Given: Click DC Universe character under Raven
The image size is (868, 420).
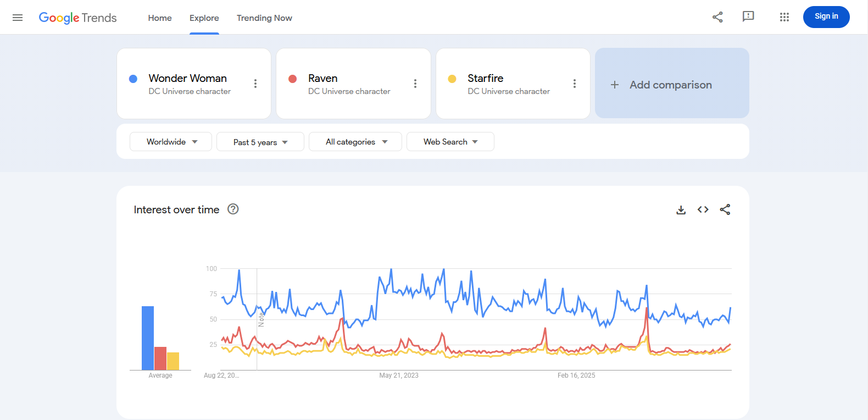Looking at the screenshot, I should [349, 91].
